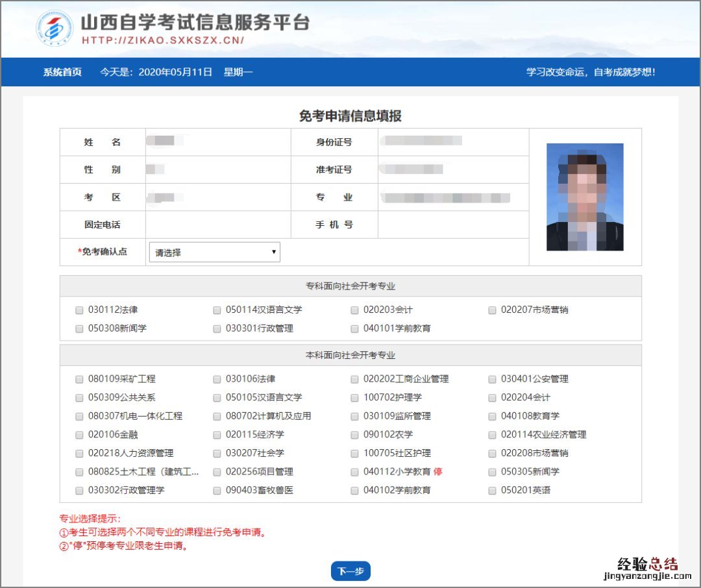This screenshot has height=588, width=701.
Task: Enable the 020207市场营销 checkbox
Action: (x=493, y=310)
